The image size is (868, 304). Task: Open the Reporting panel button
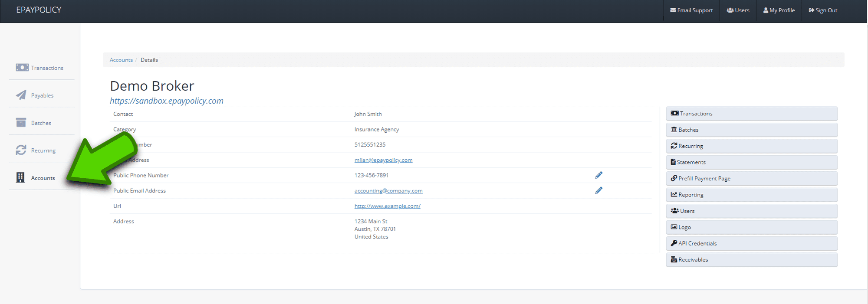pos(752,195)
